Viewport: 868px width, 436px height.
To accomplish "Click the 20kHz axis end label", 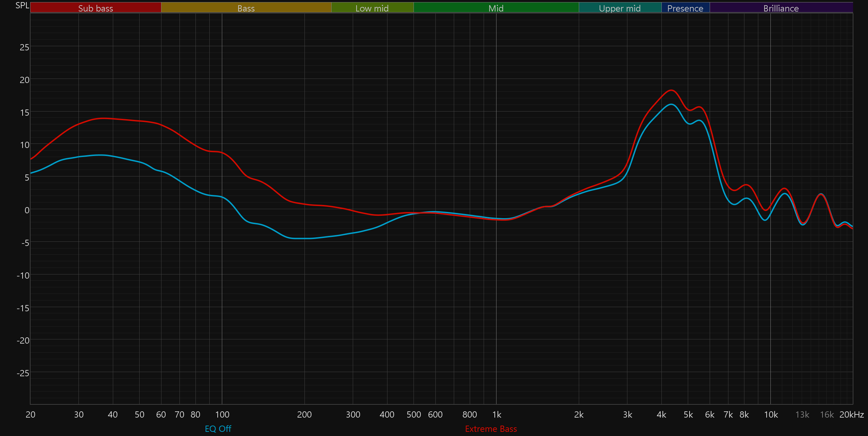I will click(x=851, y=414).
